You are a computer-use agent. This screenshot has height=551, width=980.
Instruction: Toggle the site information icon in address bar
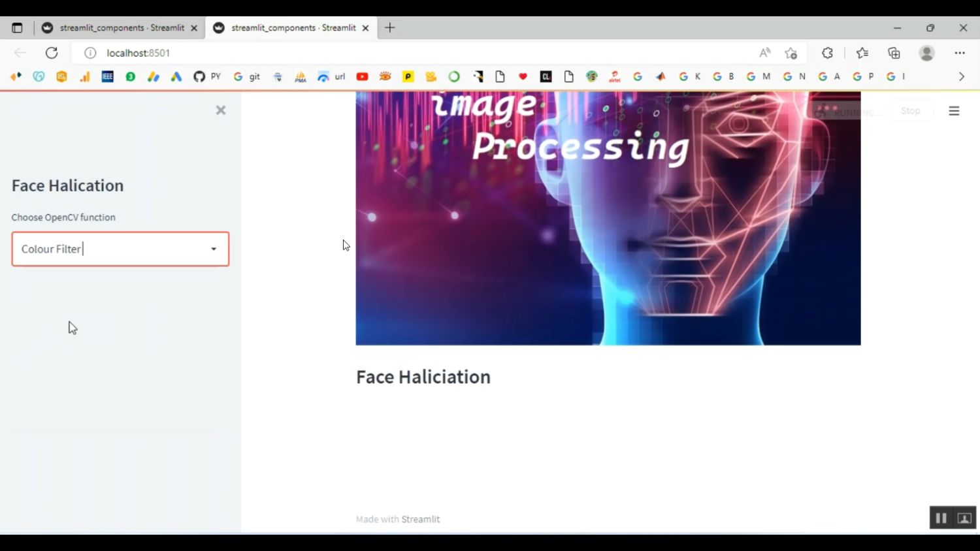pyautogui.click(x=90, y=53)
